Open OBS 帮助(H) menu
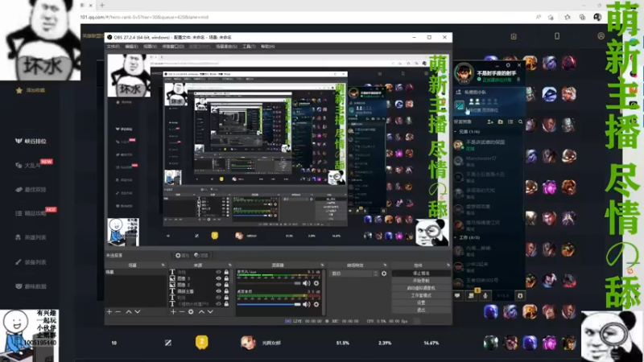The height and width of the screenshot is (362, 644). [x=267, y=47]
